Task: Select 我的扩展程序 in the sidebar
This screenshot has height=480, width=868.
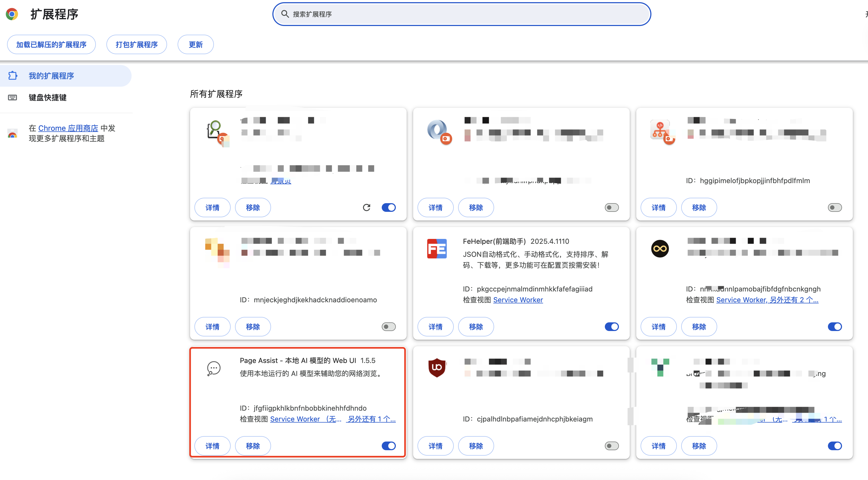Action: [51, 76]
